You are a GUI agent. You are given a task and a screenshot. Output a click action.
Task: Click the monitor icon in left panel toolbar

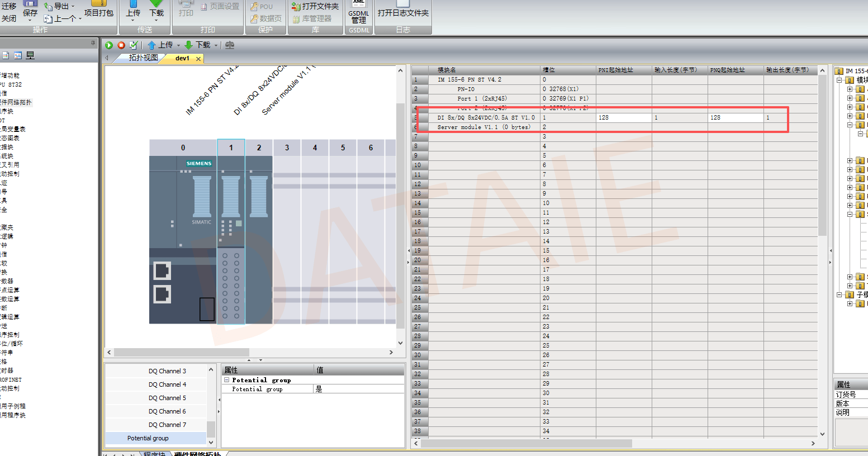(30, 55)
